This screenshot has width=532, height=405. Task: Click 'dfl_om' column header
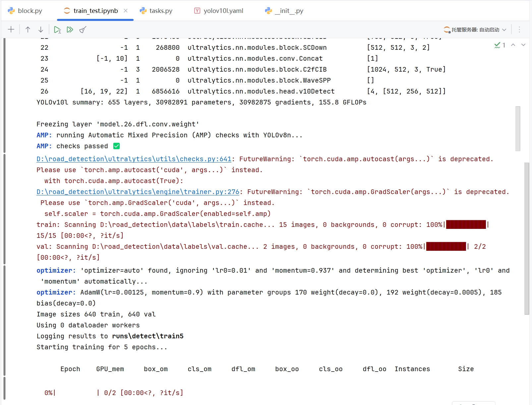[243, 369]
